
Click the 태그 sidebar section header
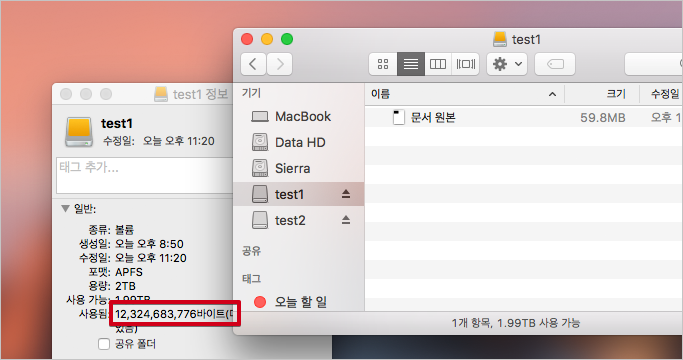click(251, 278)
